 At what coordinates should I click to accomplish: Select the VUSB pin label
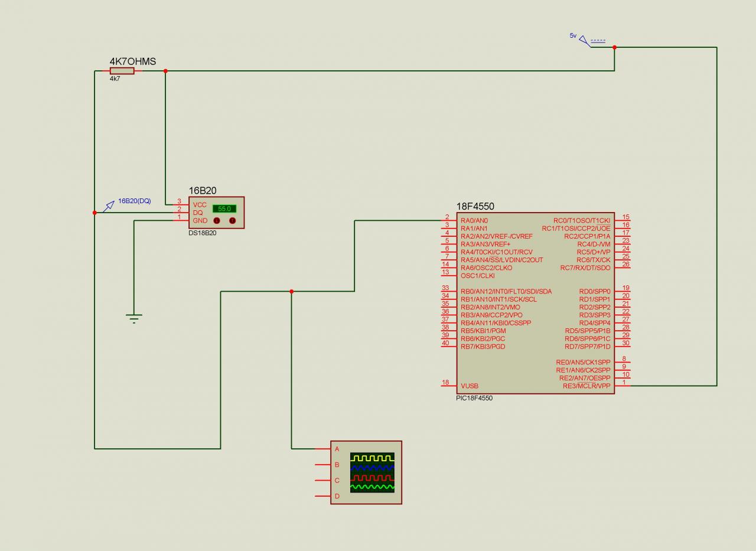470,386
